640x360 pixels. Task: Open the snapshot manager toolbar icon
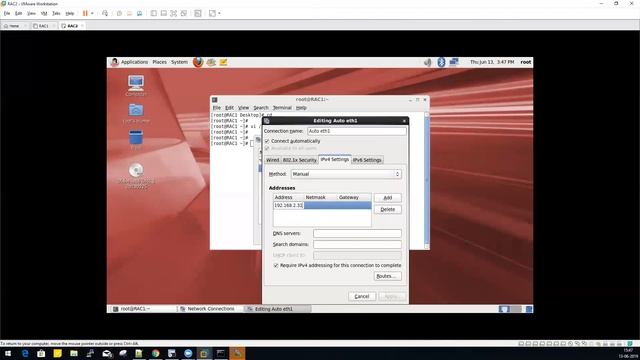coord(140,13)
